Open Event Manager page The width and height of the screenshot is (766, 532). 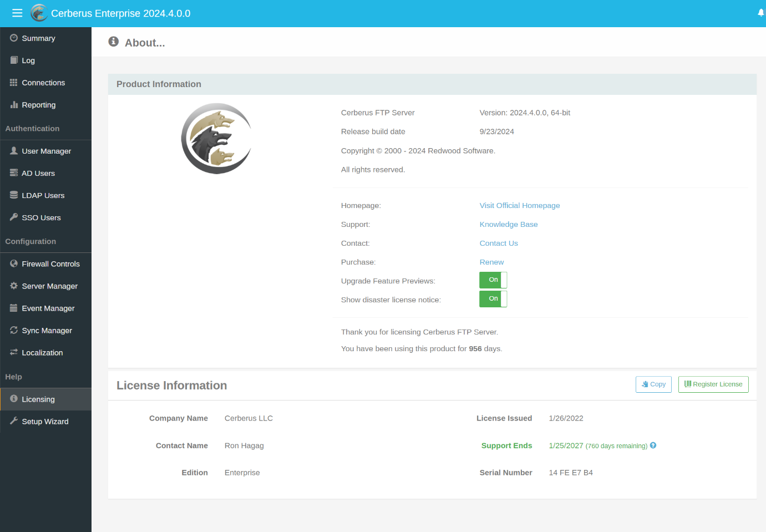(45, 308)
